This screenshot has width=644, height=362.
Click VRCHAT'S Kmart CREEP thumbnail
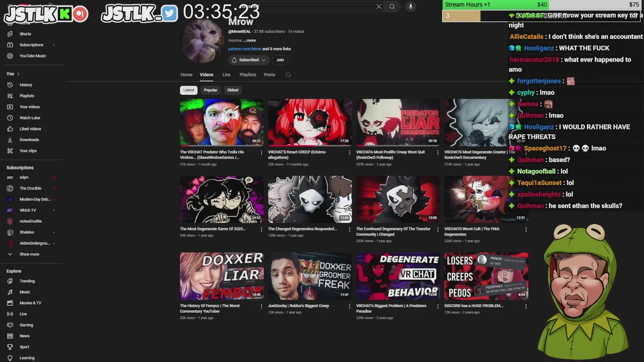click(310, 122)
